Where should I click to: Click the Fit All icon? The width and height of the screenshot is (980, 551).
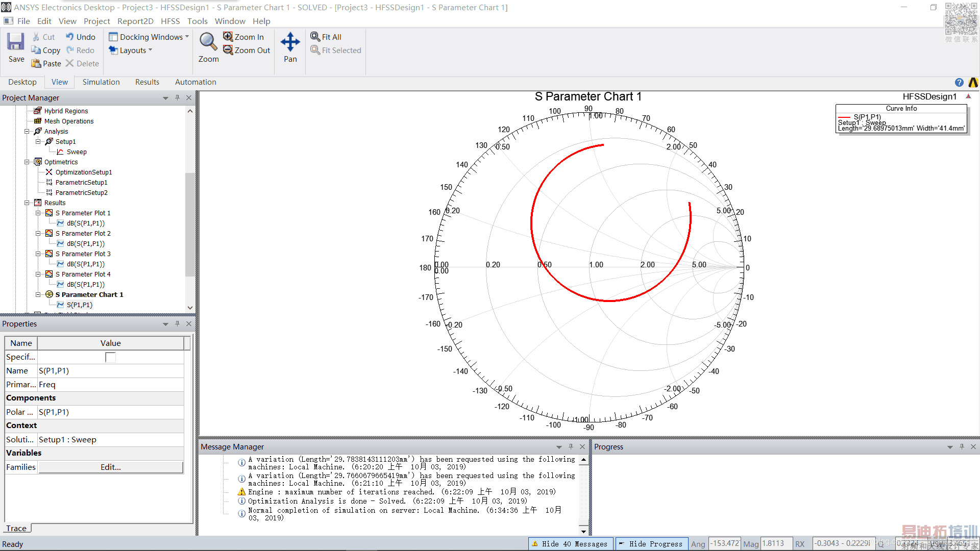[315, 37]
